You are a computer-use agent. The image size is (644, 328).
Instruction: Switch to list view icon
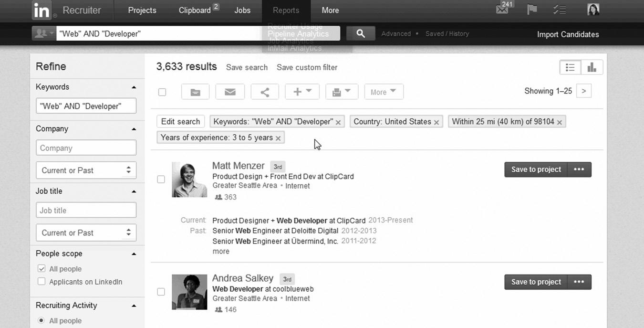(x=570, y=67)
